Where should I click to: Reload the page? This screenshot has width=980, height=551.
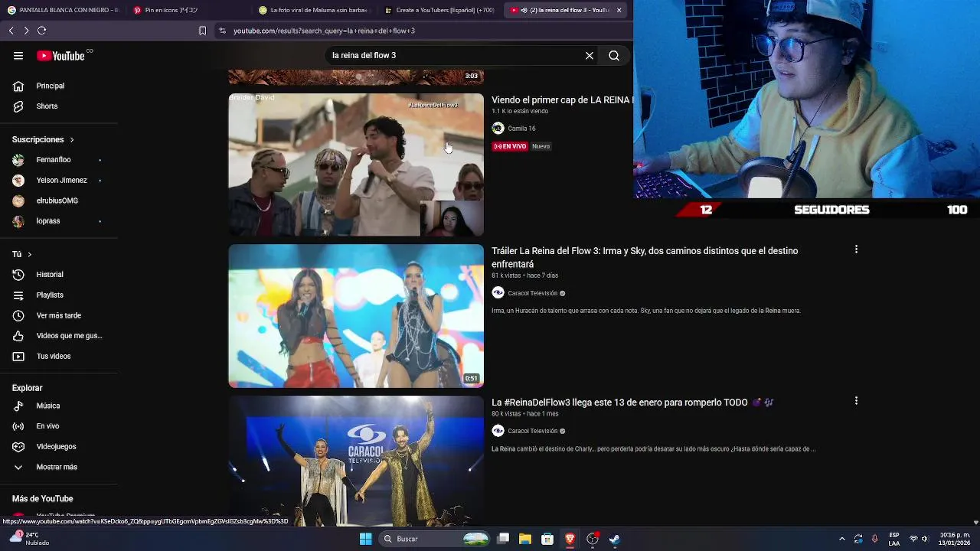pyautogui.click(x=42, y=31)
